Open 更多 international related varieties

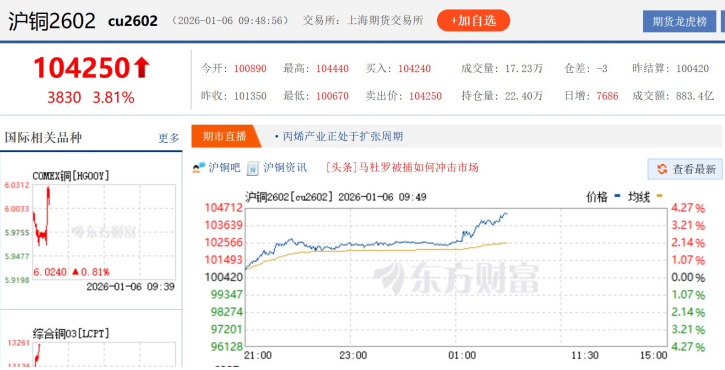tap(169, 138)
